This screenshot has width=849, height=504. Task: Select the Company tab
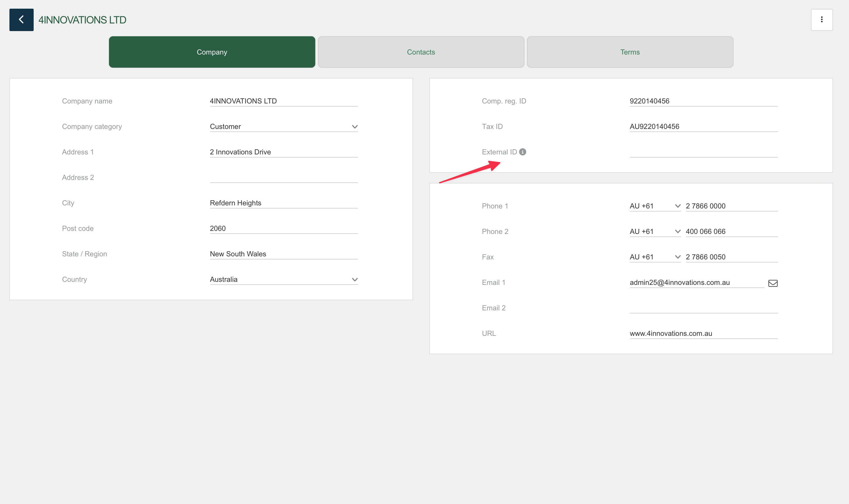coord(212,52)
